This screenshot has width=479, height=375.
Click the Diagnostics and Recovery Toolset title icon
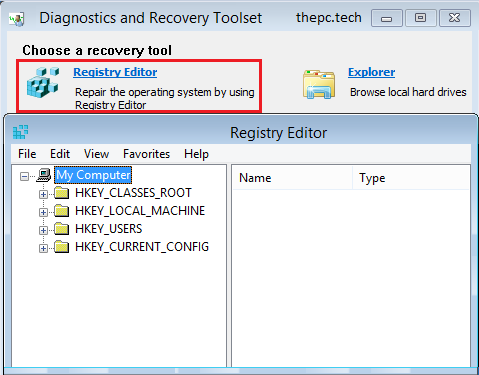[17, 19]
